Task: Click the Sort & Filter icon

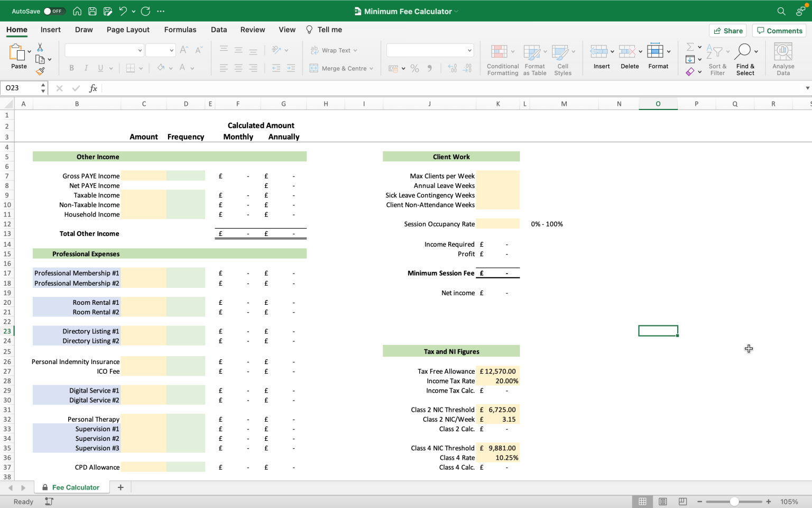Action: (714, 52)
